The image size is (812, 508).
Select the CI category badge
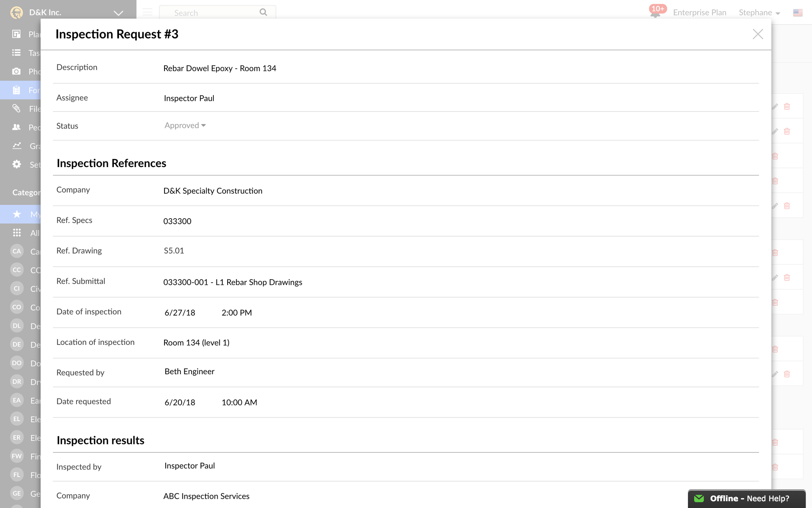tap(17, 289)
